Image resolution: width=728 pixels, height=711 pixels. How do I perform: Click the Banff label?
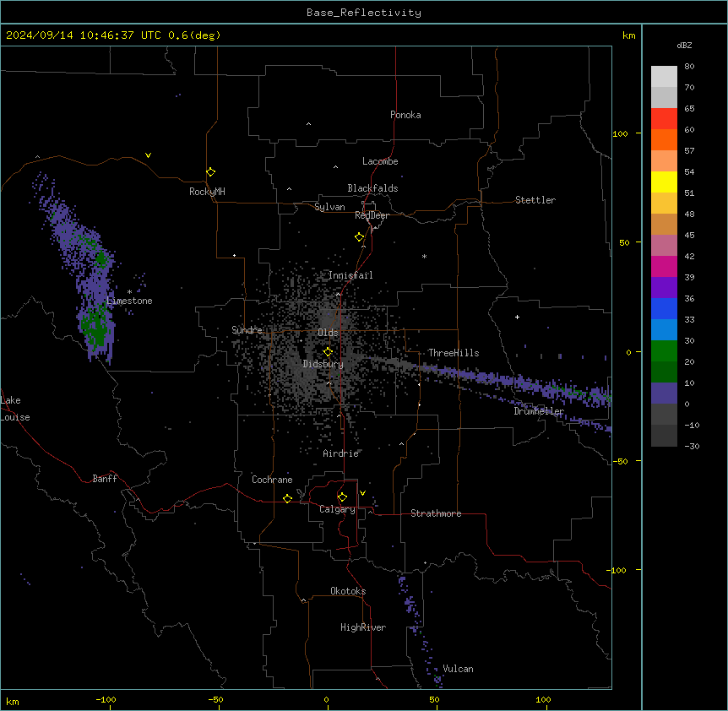click(105, 479)
